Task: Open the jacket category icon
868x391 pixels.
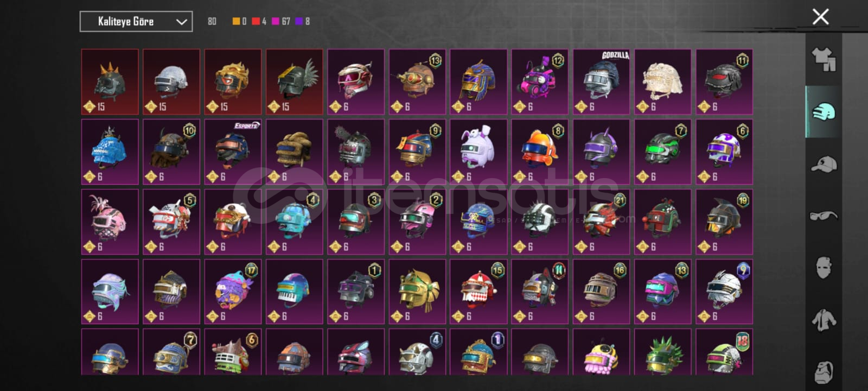Action: pyautogui.click(x=824, y=320)
